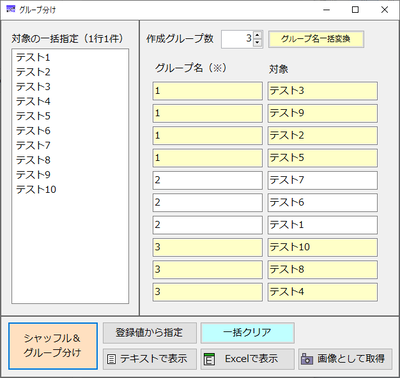The image size is (400, 378).
Task: Click the テキストで表示 button
Action: [150, 359]
